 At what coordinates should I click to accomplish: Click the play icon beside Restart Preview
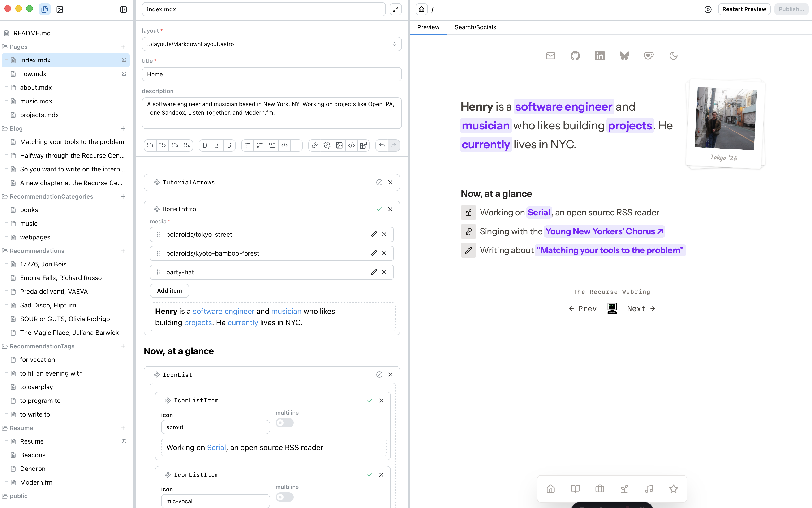point(708,9)
